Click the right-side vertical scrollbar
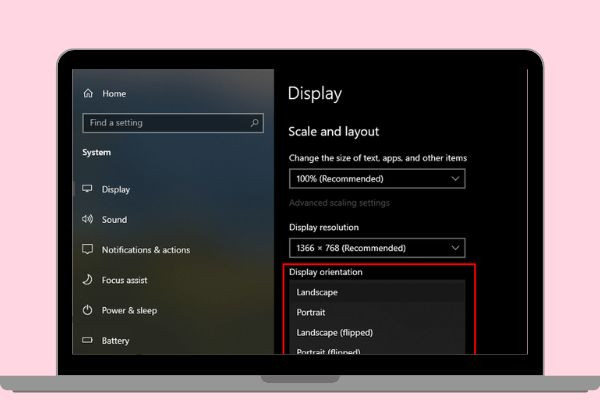The image size is (600, 420). pyautogui.click(x=527, y=212)
